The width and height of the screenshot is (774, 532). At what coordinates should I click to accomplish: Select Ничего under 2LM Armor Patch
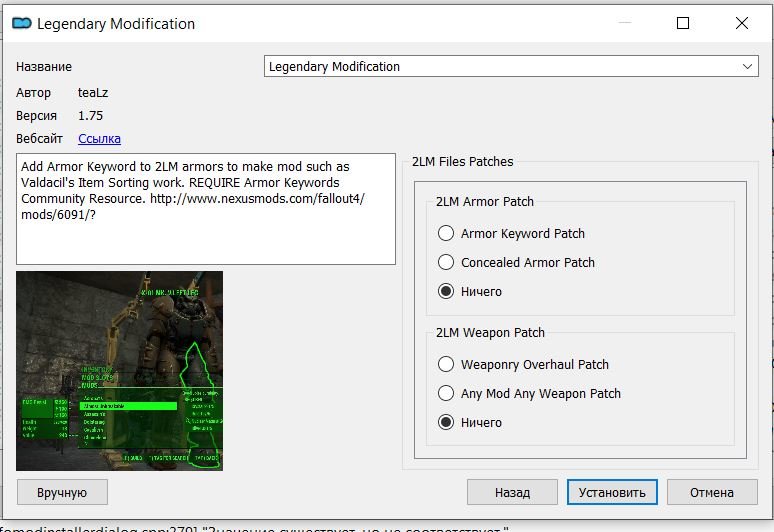[446, 291]
